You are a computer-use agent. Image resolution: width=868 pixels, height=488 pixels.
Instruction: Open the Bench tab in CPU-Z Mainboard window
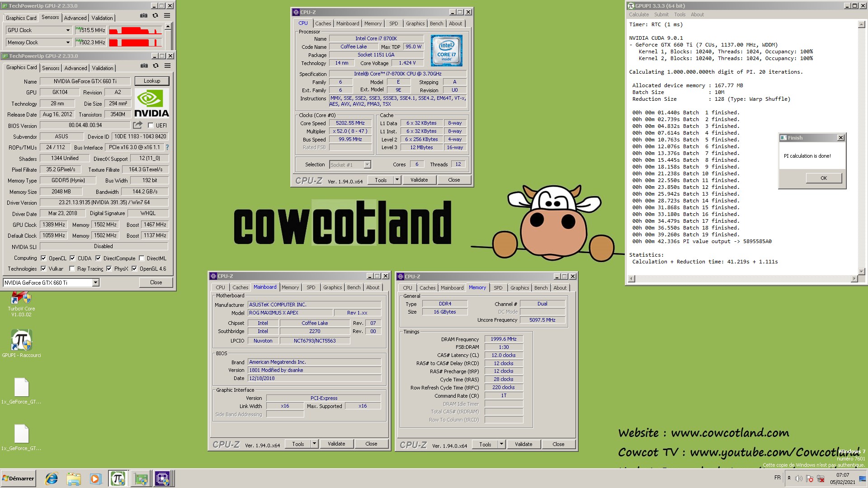(x=354, y=287)
